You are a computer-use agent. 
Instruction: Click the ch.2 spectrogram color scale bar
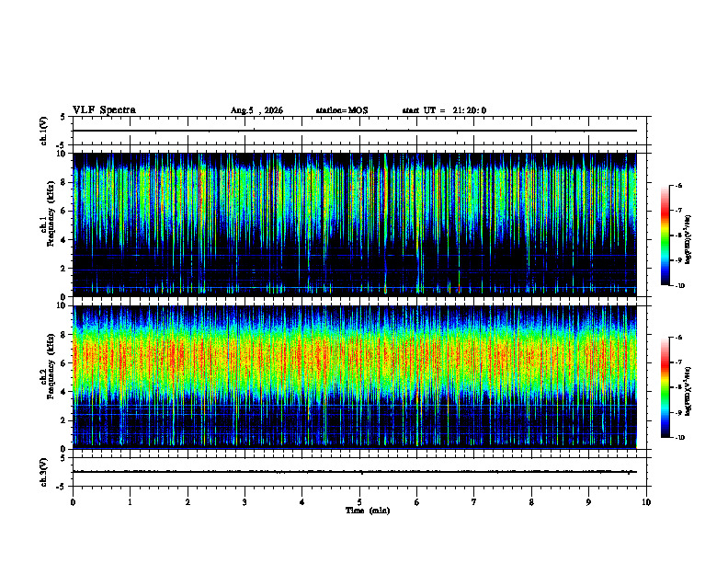[x=665, y=387]
